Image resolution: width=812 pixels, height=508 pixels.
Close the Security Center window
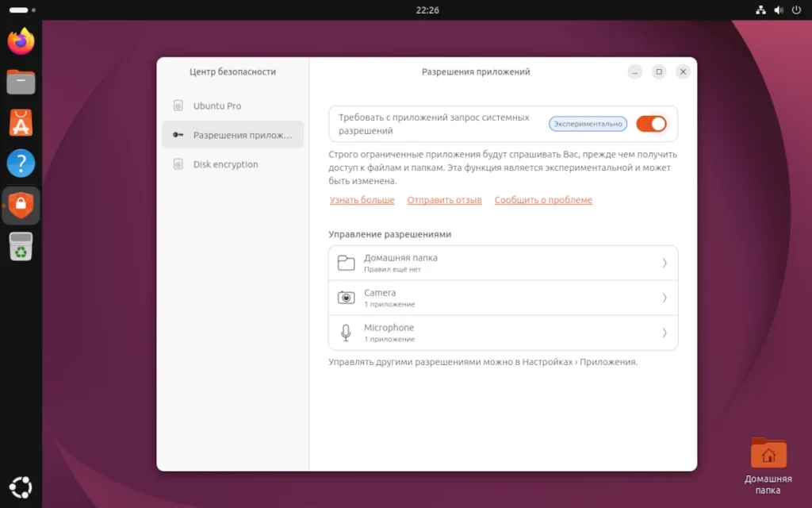tap(683, 71)
